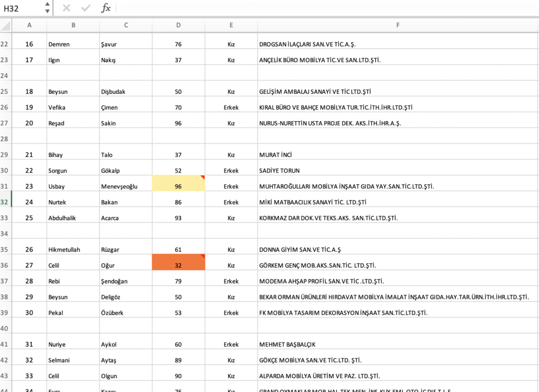The width and height of the screenshot is (539, 392).
Task: Click the Cancel (X) icon beside formula bar
Action: (x=65, y=8)
